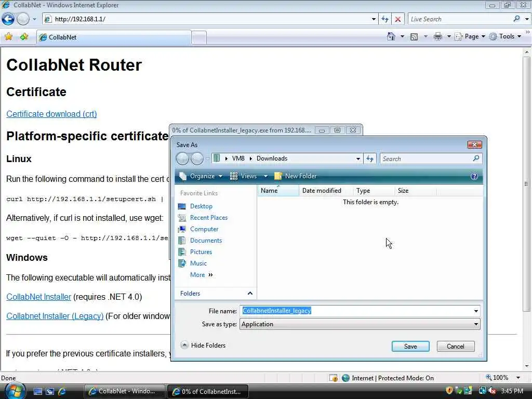This screenshot has width=532, height=399.
Task: Switch to 0% of CollabnetInst taskbar button
Action: click(x=208, y=392)
